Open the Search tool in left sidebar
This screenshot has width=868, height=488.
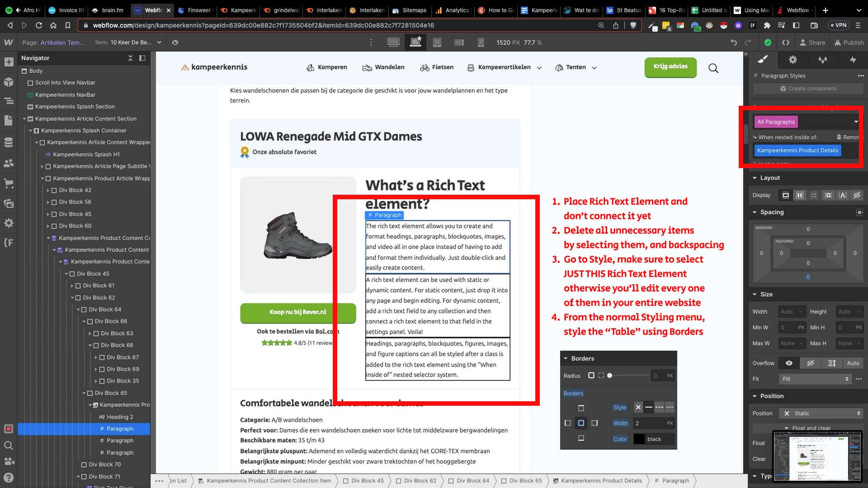click(9, 446)
